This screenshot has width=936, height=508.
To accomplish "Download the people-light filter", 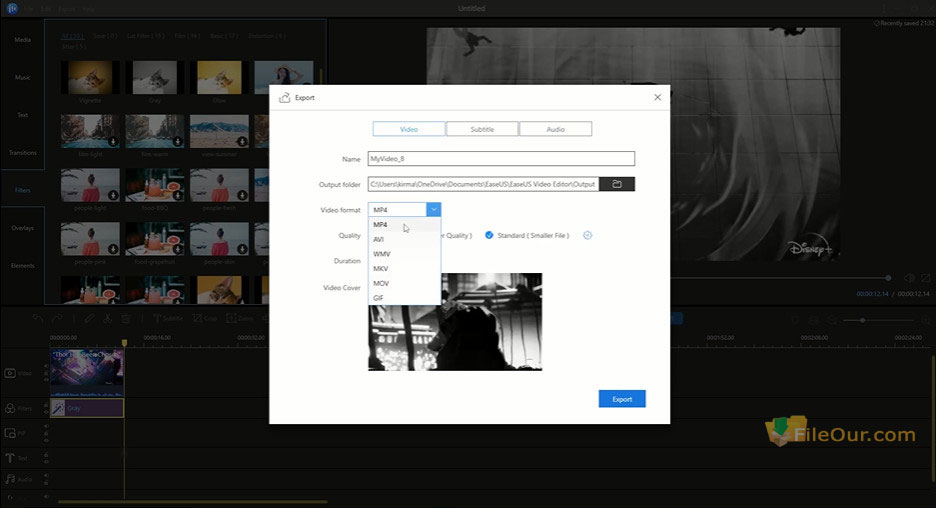I will (x=113, y=195).
